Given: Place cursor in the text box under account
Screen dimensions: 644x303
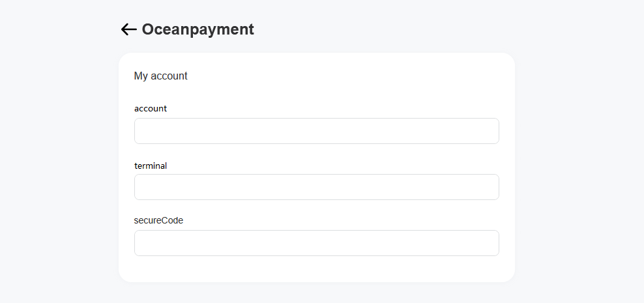Looking at the screenshot, I should 316,131.
